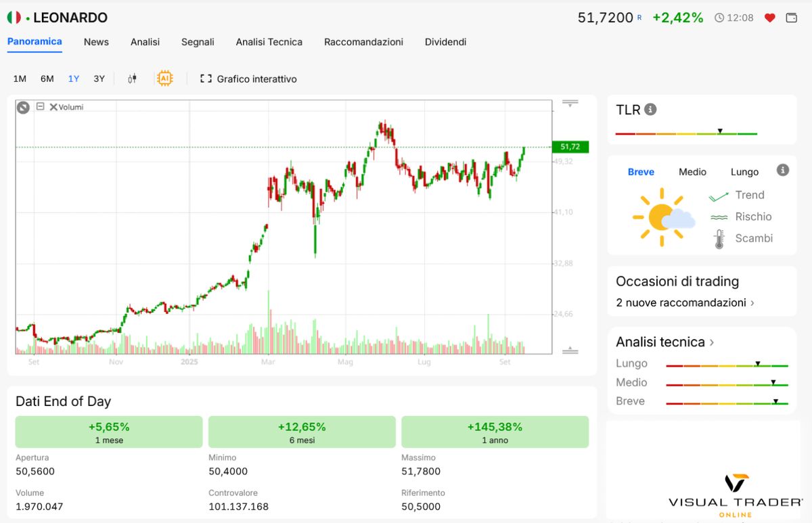Remove Volumi indicator with X
Image resolution: width=812 pixels, height=523 pixels.
pyautogui.click(x=53, y=107)
